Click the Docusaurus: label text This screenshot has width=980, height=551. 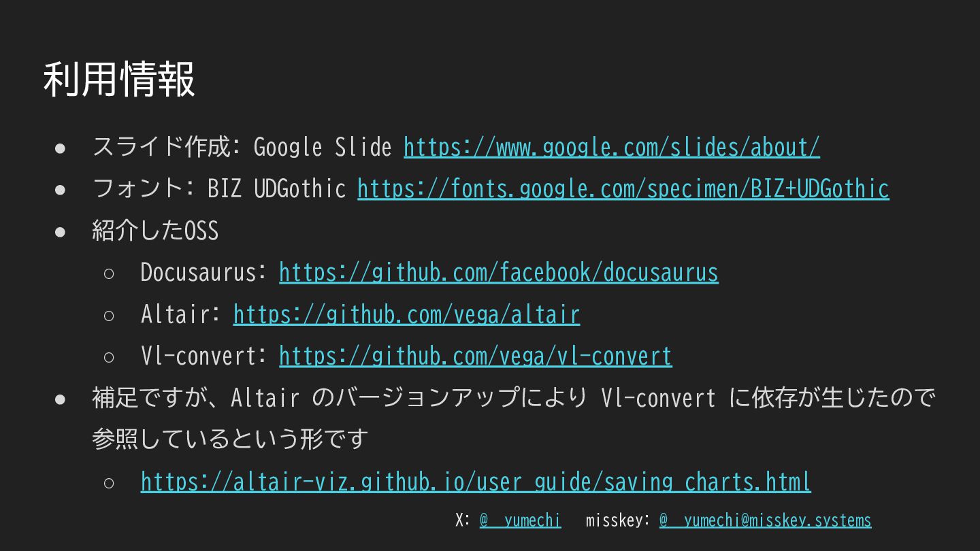tap(203, 272)
